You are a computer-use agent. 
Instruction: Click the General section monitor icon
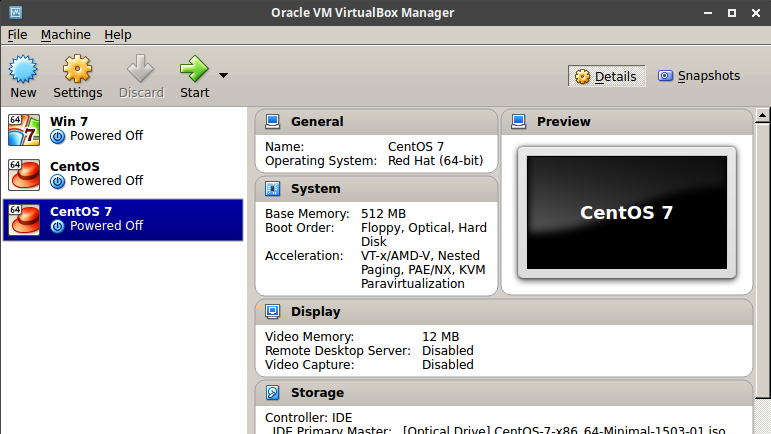(272, 121)
